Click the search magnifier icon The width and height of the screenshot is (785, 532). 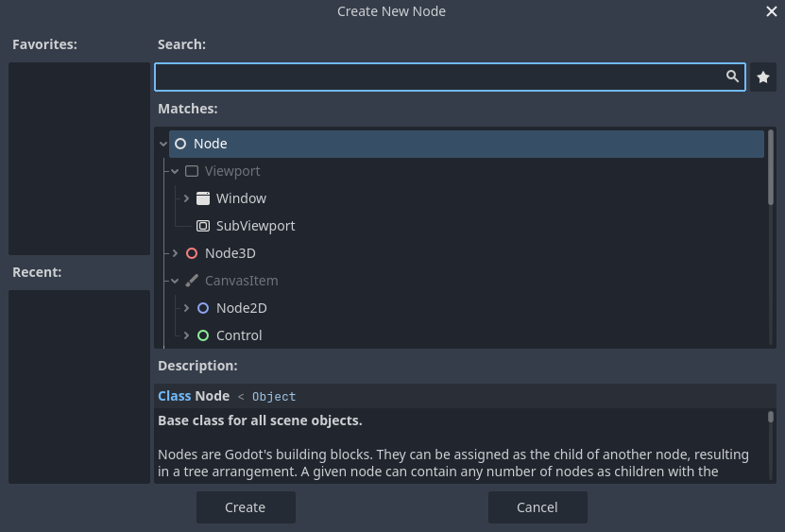pyautogui.click(x=732, y=77)
